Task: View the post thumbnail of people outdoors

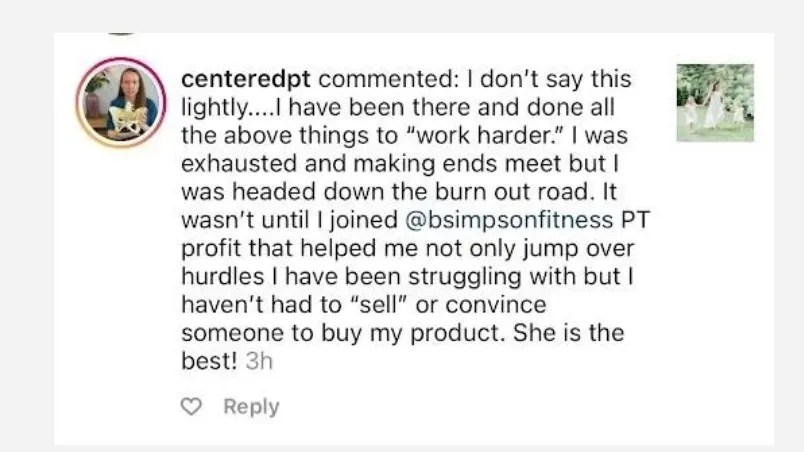Action: coord(715,102)
